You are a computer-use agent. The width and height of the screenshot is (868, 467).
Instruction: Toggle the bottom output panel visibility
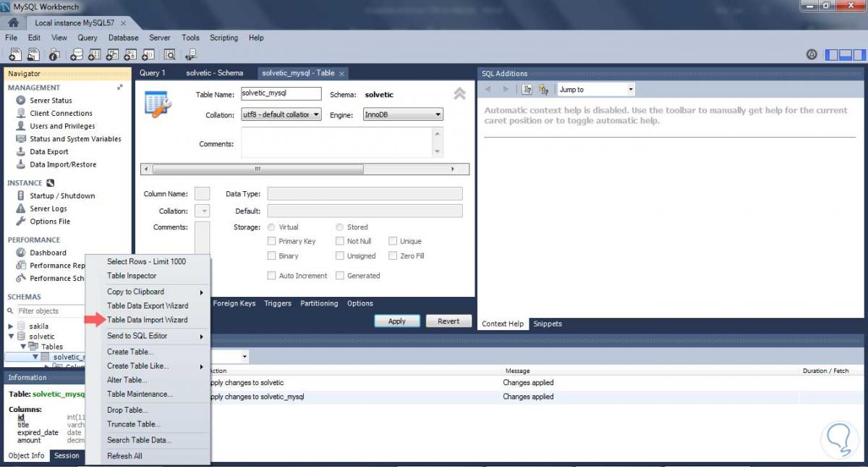846,54
